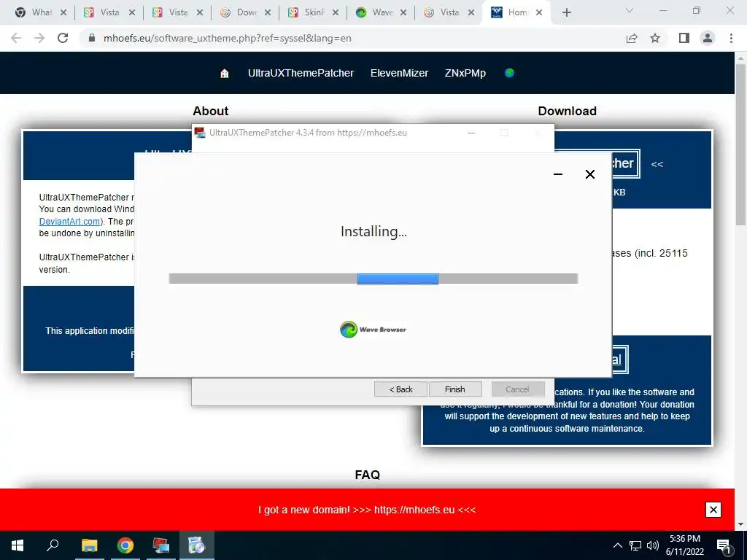Open File Explorer from taskbar
This screenshot has height=560, width=747.
click(90, 545)
